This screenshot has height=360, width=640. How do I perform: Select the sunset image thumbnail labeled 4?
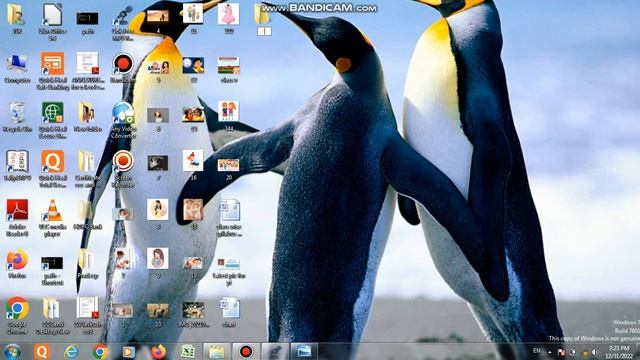158,17
